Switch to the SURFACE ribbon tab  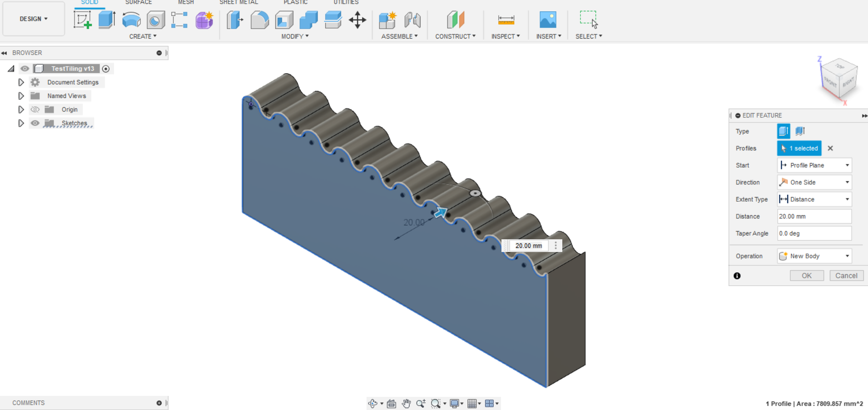click(139, 3)
